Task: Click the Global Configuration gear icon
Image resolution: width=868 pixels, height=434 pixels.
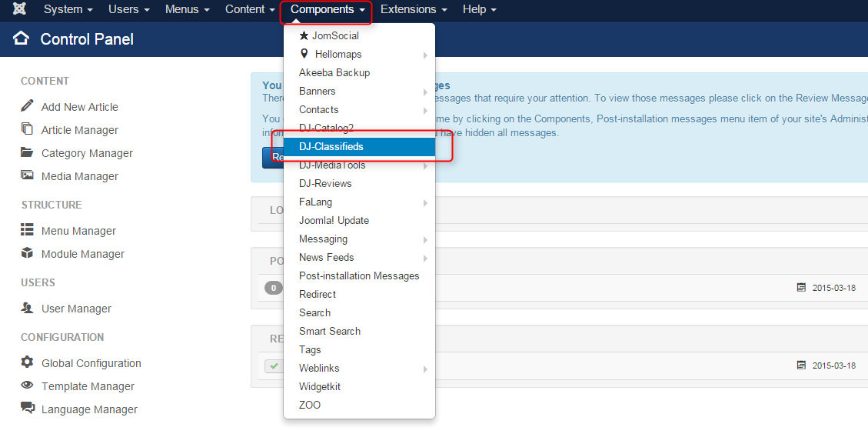Action: point(27,362)
